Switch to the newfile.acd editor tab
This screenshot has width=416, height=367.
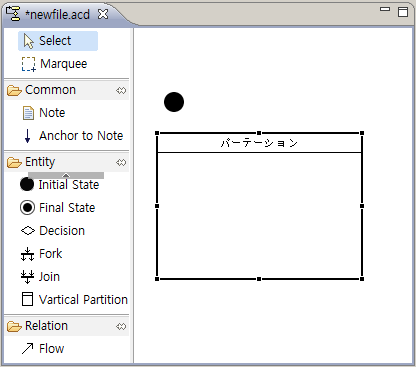pyautogui.click(x=57, y=14)
